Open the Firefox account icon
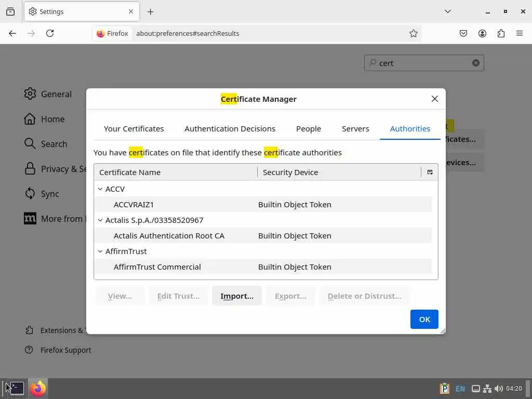This screenshot has height=399, width=532. tap(482, 33)
